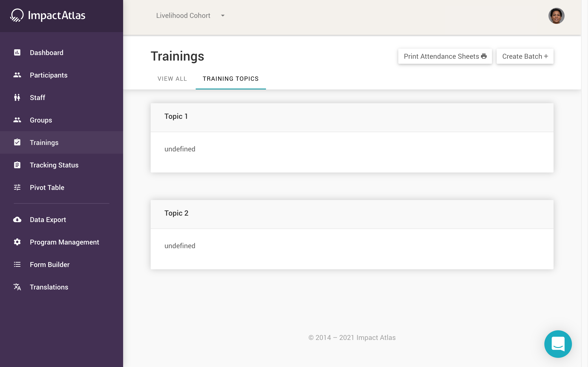Click the Staff figures icon

click(x=17, y=97)
